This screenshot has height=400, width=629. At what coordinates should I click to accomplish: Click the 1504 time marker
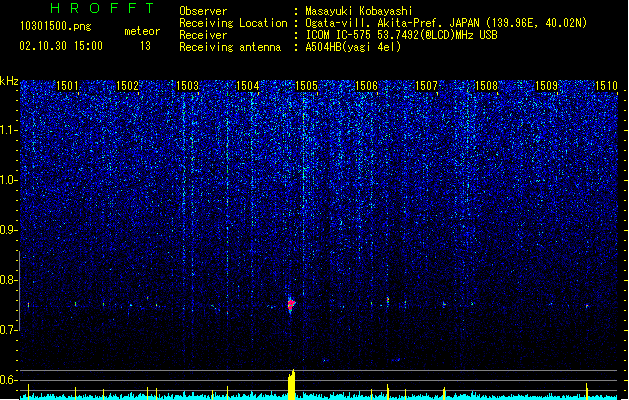[x=247, y=86]
